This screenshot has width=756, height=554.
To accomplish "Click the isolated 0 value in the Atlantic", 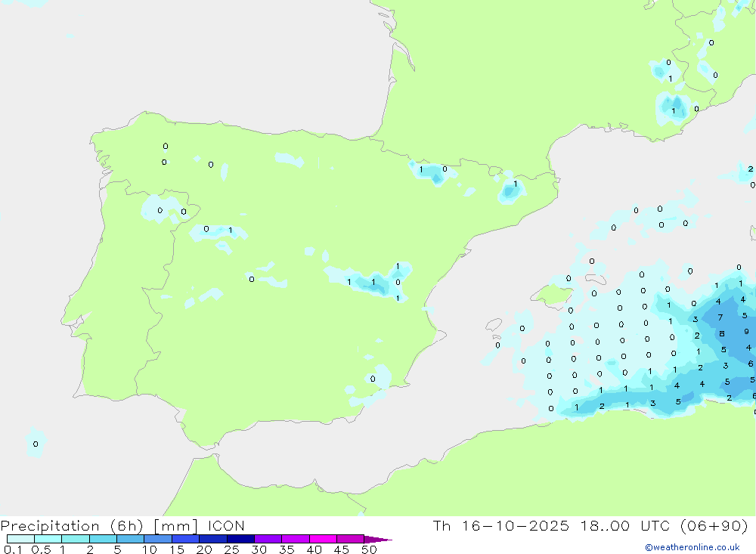I will [x=36, y=444].
